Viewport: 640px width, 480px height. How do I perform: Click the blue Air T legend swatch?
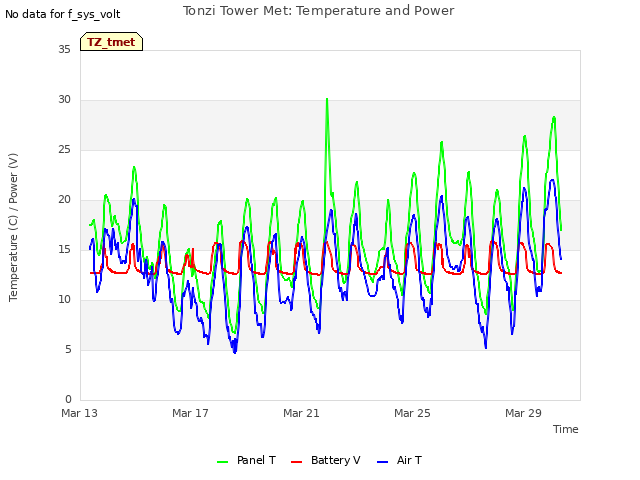(382, 462)
